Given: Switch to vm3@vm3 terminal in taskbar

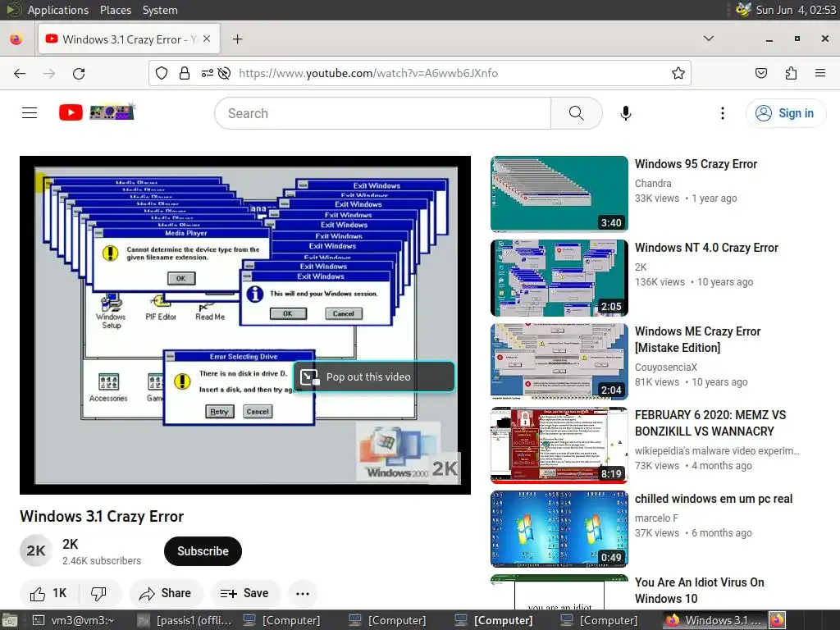Looking at the screenshot, I should (x=73, y=620).
